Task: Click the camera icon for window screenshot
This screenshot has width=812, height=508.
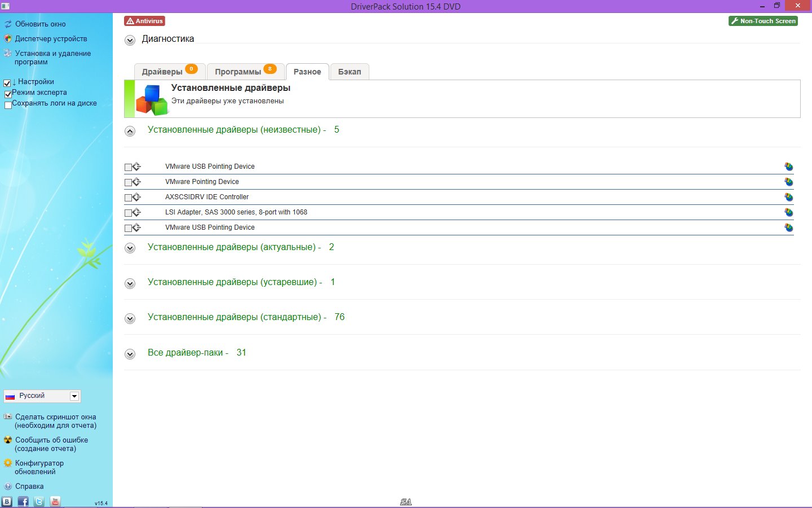Action: [8, 417]
